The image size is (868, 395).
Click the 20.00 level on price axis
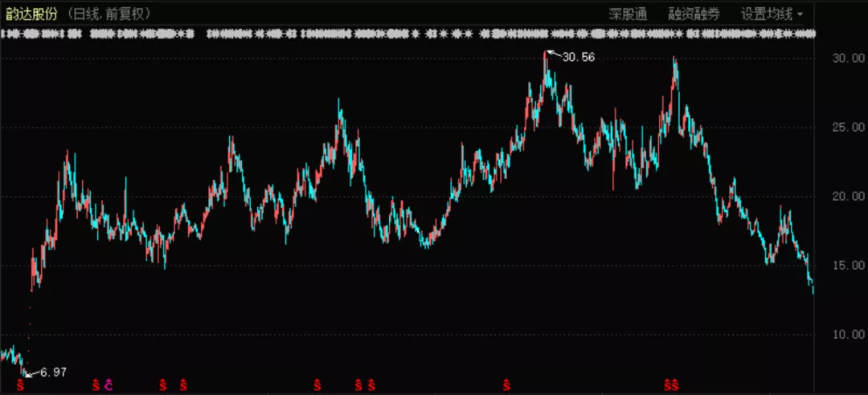(846, 196)
